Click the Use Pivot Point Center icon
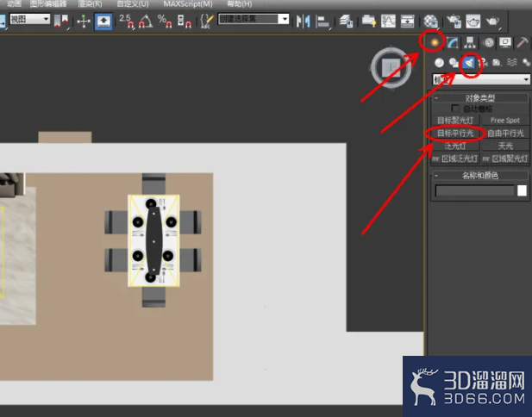532x417 pixels. pos(61,21)
